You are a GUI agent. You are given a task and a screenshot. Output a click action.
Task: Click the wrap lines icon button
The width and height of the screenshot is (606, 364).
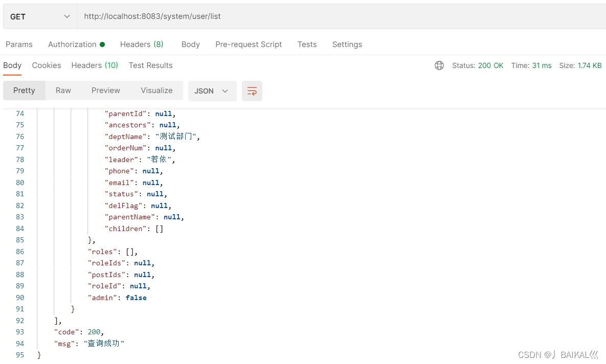pyautogui.click(x=252, y=91)
